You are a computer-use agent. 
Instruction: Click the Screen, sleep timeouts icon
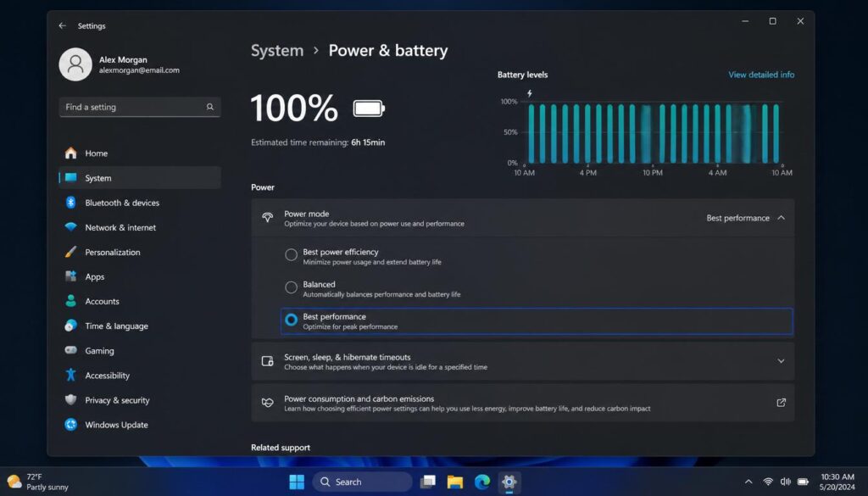(x=267, y=361)
